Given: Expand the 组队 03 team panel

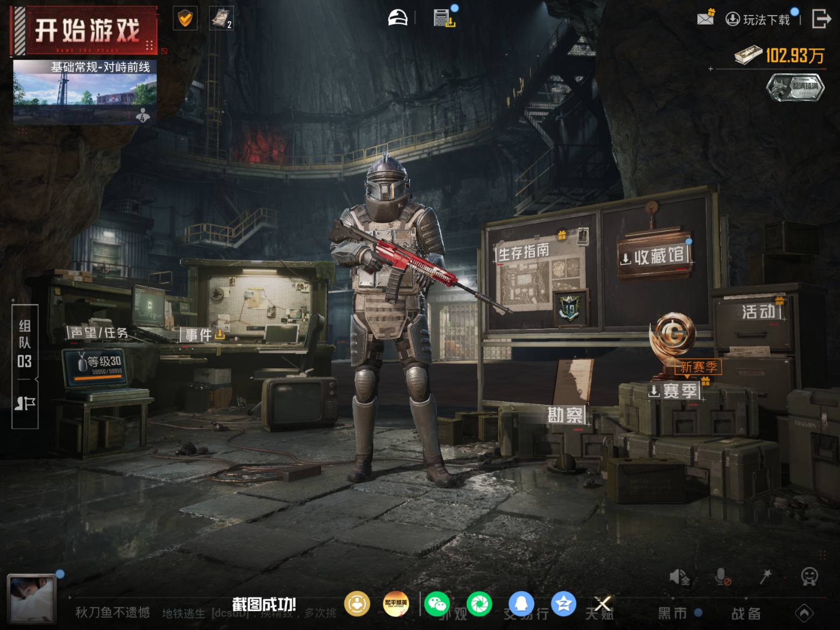Looking at the screenshot, I should tap(25, 366).
